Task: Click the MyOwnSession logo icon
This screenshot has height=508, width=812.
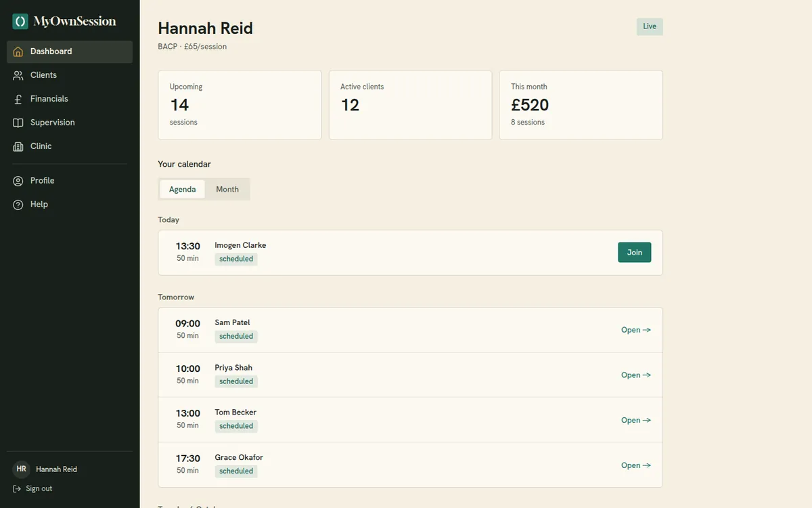Action: (x=20, y=22)
